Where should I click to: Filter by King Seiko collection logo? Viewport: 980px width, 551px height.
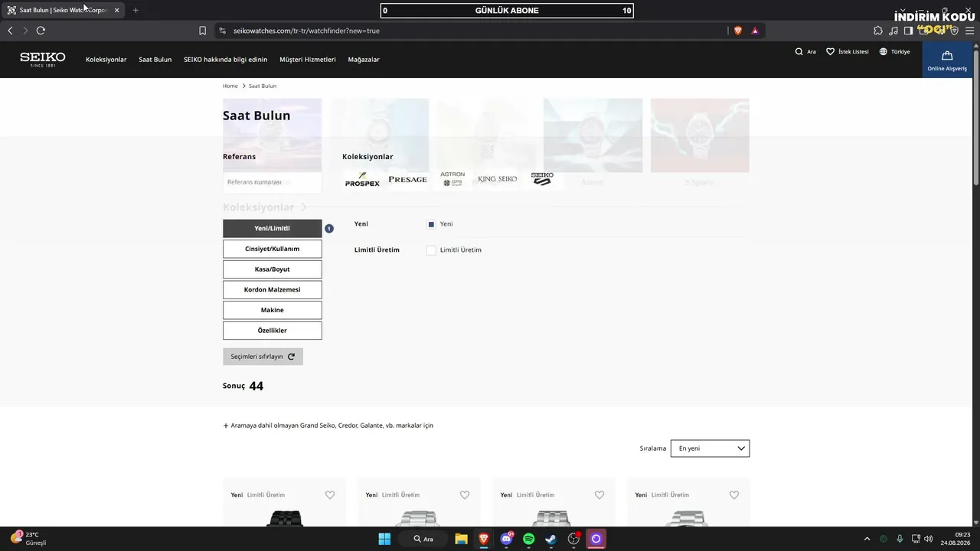coord(498,179)
